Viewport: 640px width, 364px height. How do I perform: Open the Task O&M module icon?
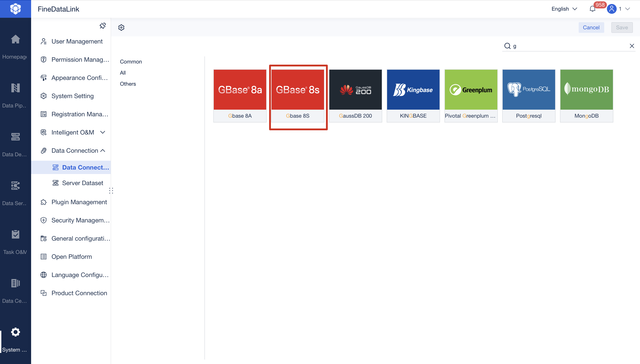pyautogui.click(x=15, y=235)
